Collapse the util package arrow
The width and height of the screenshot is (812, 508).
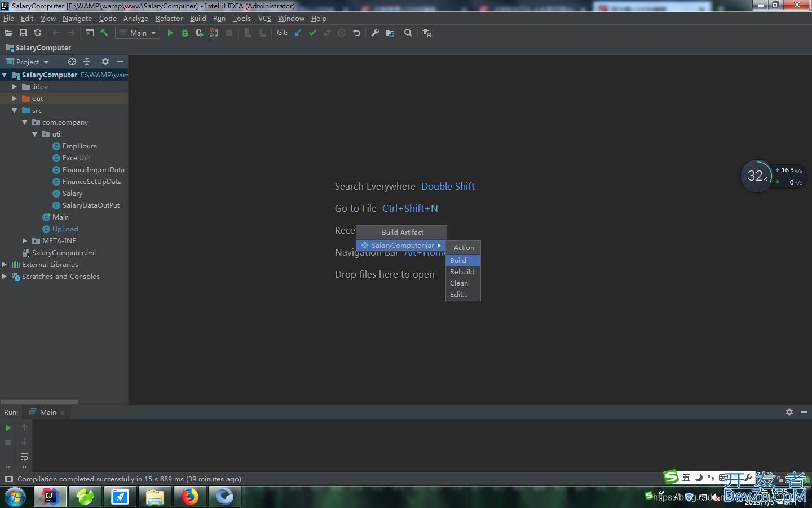pyautogui.click(x=35, y=134)
